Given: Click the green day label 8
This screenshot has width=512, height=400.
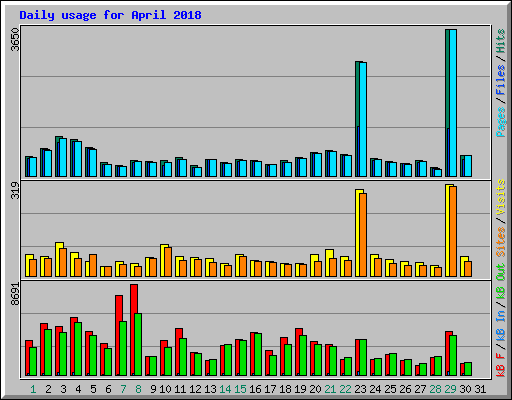Looking at the screenshot, I should pyautogui.click(x=138, y=389).
